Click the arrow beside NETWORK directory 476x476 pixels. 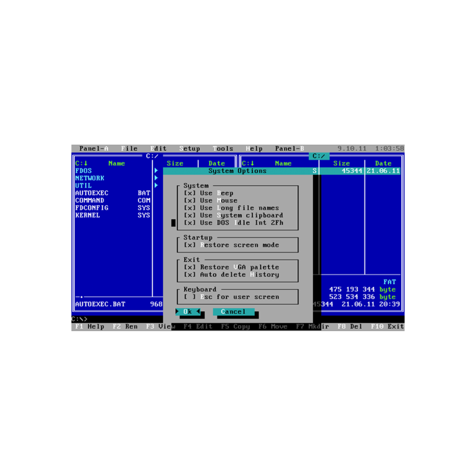pos(156,178)
